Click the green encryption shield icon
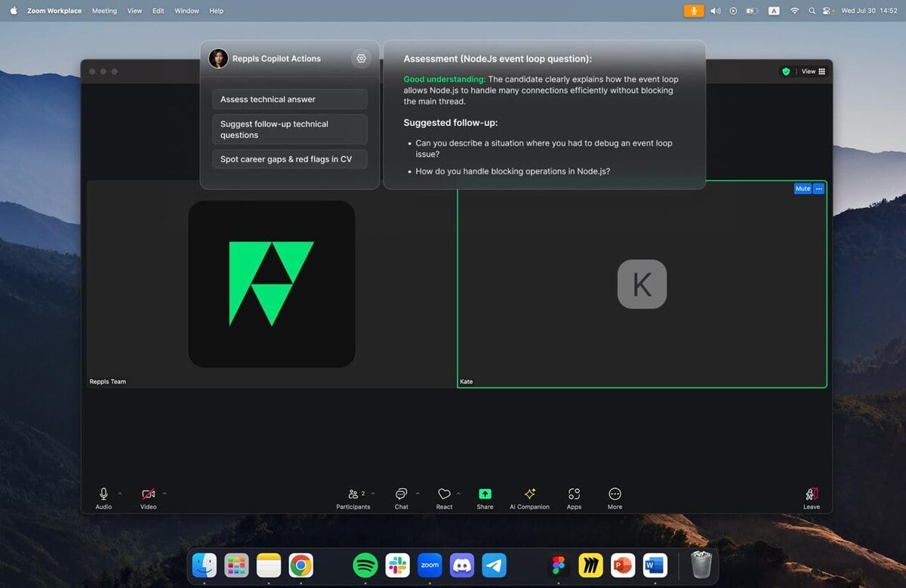906x588 pixels. (786, 72)
